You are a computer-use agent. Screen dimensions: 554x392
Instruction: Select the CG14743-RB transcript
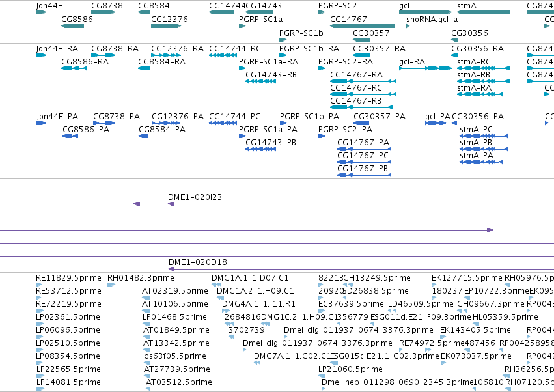pyautogui.click(x=261, y=81)
